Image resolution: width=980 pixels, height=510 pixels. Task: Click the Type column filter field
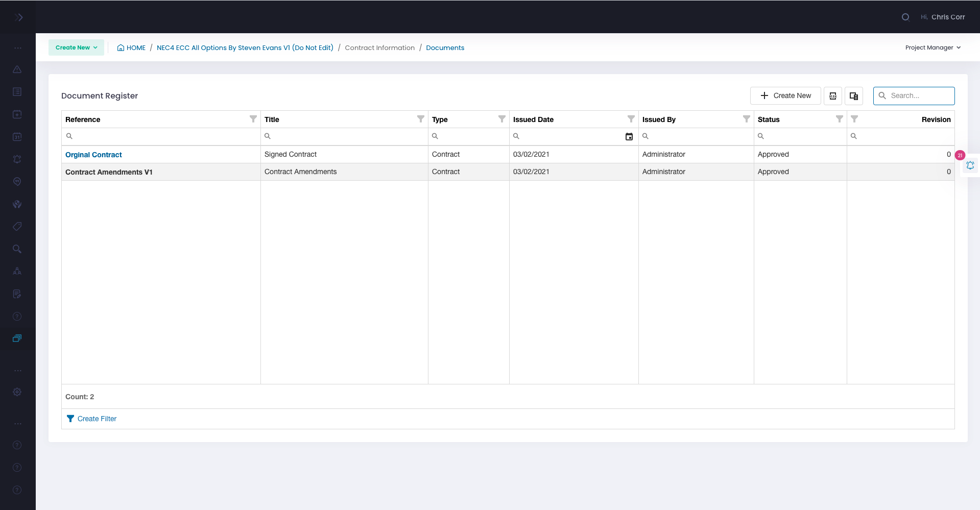[469, 136]
